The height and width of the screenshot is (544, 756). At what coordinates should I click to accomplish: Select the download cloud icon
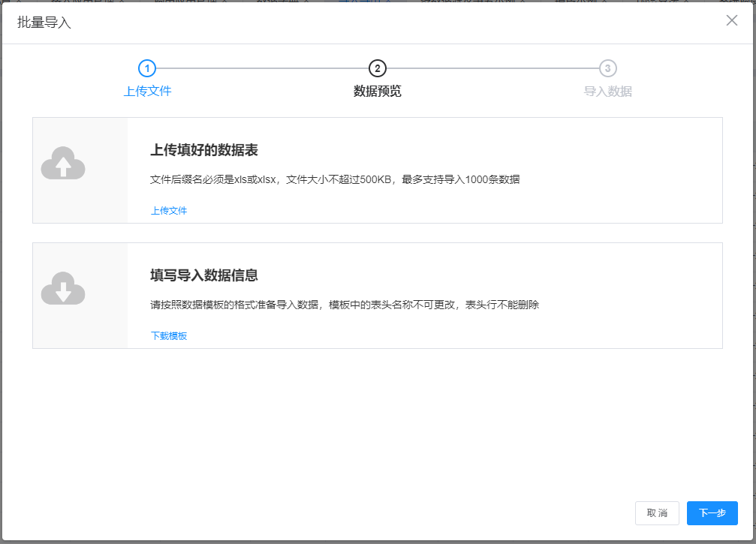pyautogui.click(x=63, y=288)
